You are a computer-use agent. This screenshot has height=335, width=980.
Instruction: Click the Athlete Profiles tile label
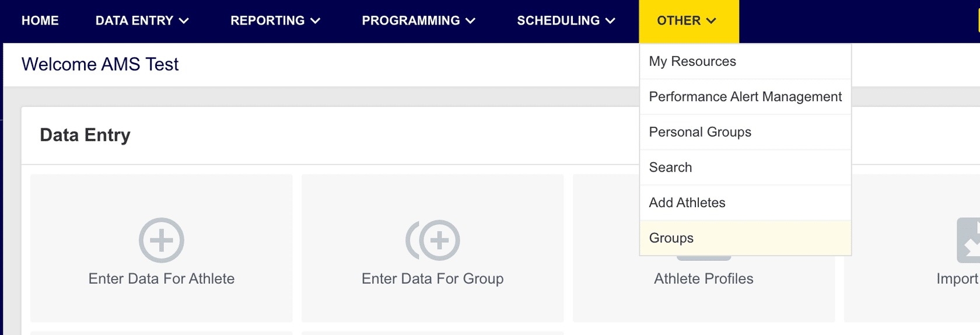pyautogui.click(x=703, y=279)
